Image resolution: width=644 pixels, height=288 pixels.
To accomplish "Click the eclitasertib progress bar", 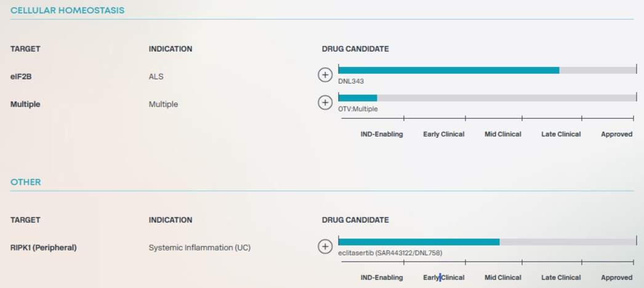I will tap(419, 242).
